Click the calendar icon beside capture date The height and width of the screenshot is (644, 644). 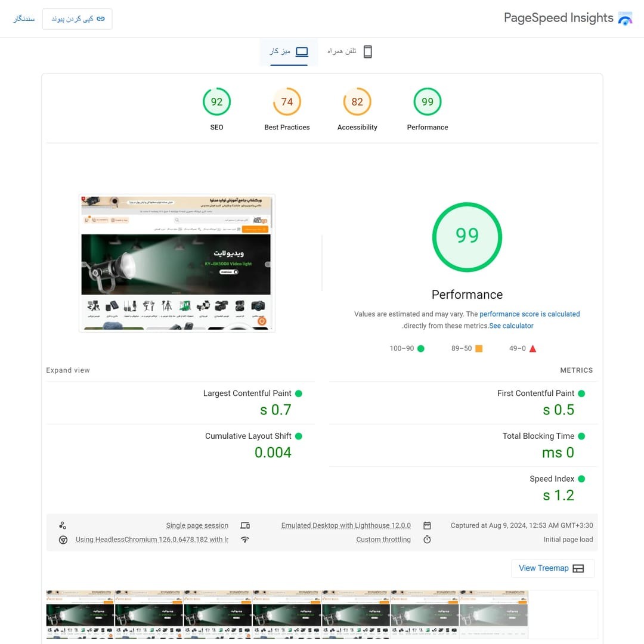[427, 525]
